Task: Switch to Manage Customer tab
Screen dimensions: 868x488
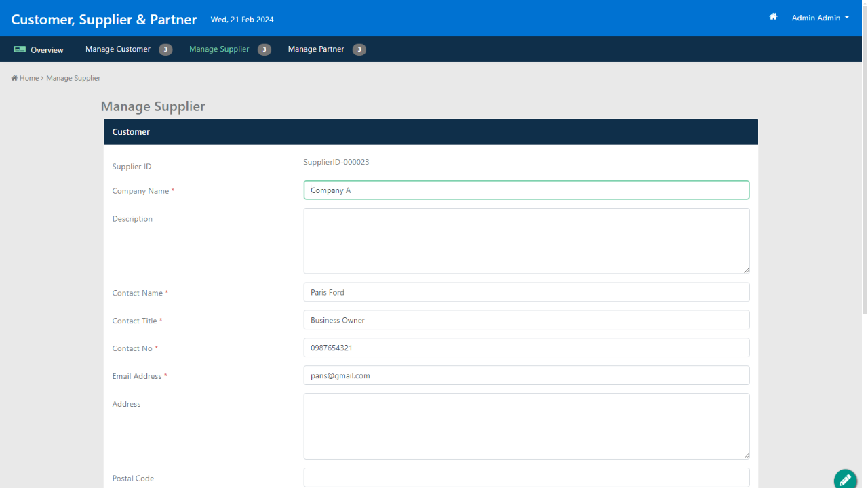Action: click(x=118, y=49)
